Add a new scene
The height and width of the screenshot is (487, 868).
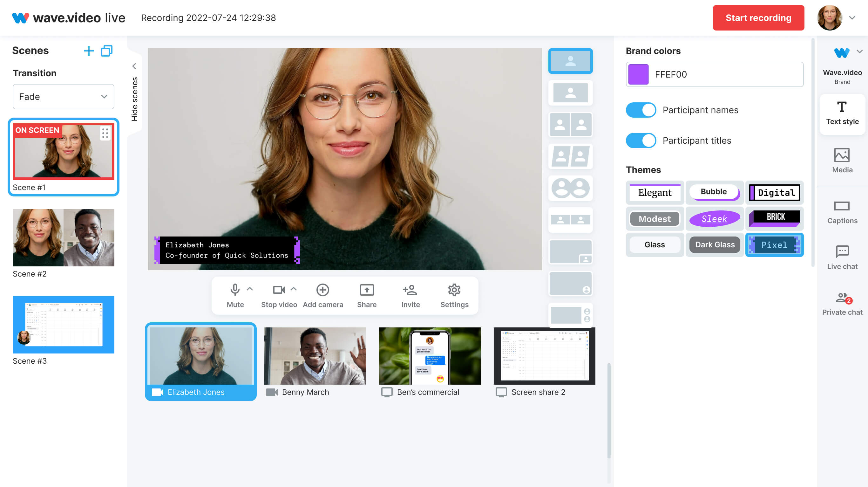(x=89, y=51)
